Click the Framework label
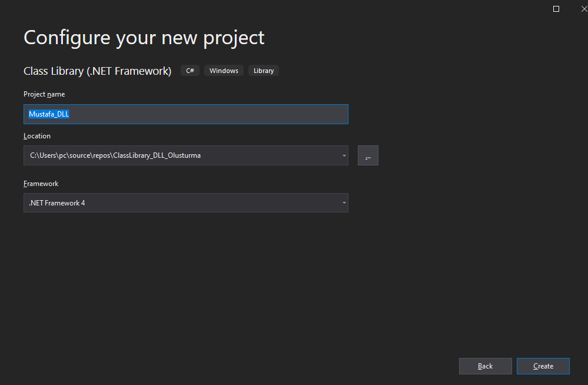The width and height of the screenshot is (588, 385). [x=41, y=184]
